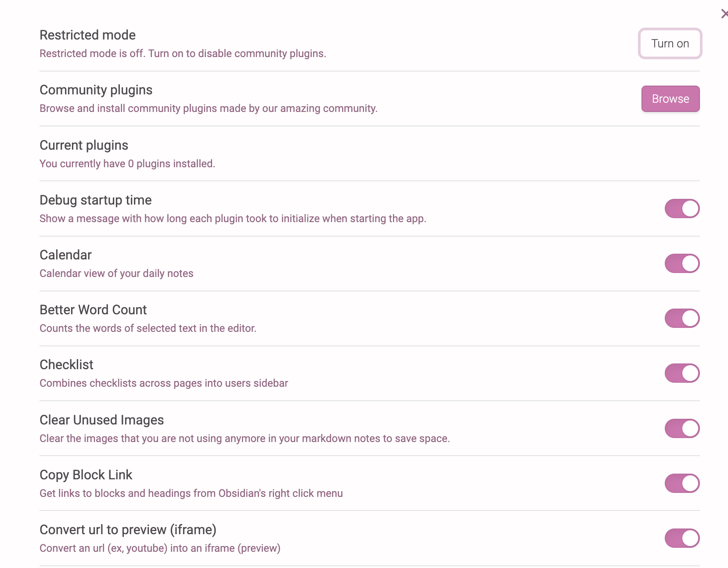Click the Calendar plugin title
The width and height of the screenshot is (728, 568).
click(65, 255)
